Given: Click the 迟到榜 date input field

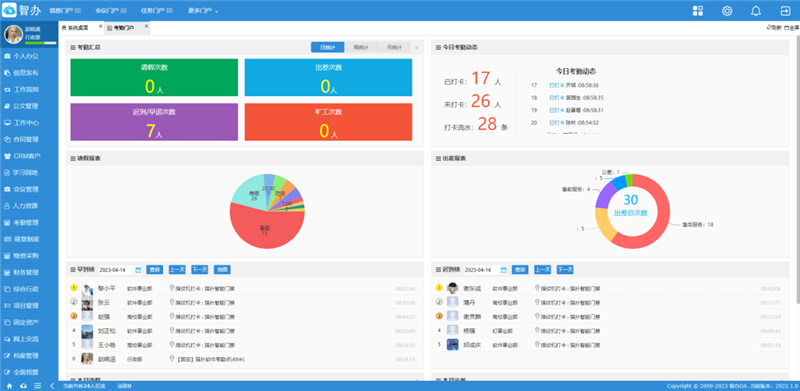Looking at the screenshot, I should (481, 270).
